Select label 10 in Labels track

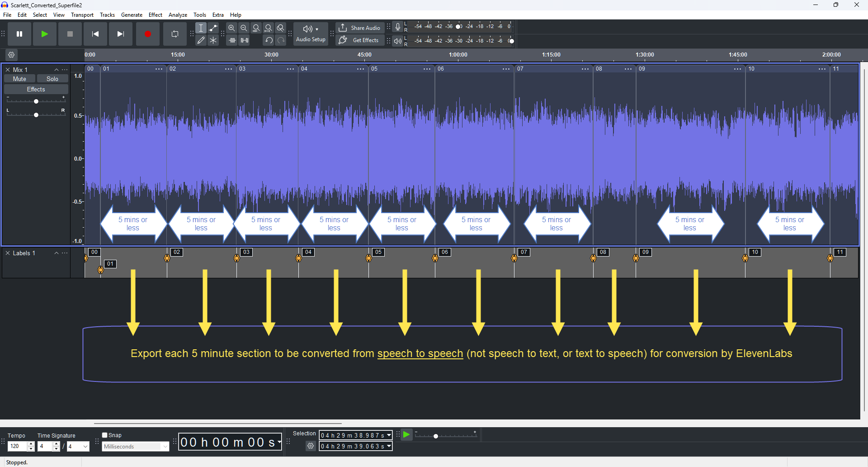pyautogui.click(x=755, y=252)
